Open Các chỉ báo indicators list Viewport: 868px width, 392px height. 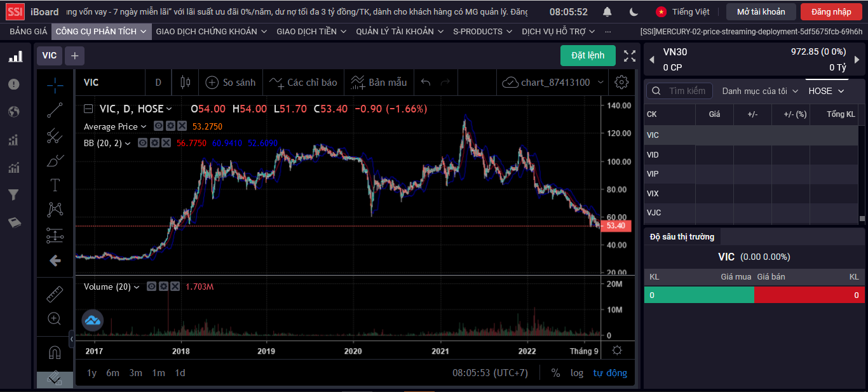pyautogui.click(x=303, y=82)
